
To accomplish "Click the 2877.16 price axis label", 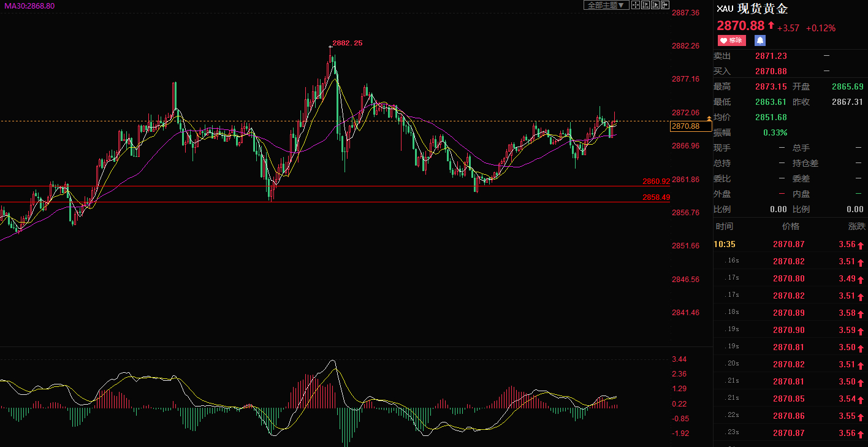I will [686, 78].
